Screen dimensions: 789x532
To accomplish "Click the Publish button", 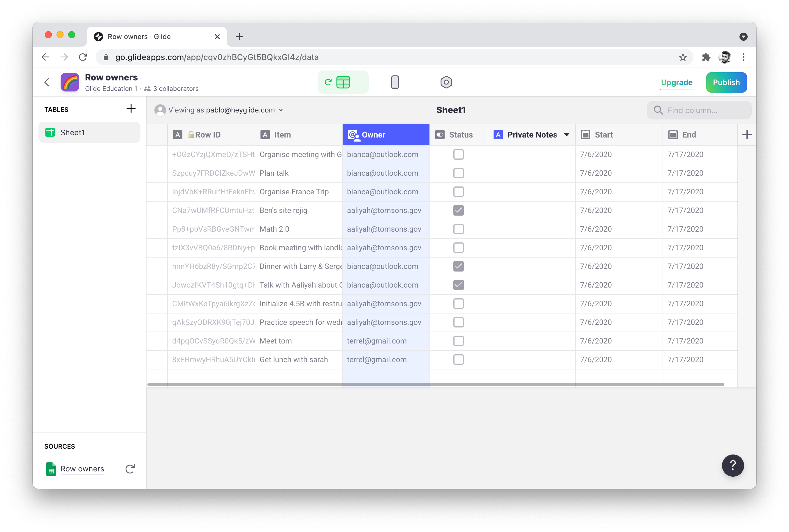I will (x=726, y=82).
